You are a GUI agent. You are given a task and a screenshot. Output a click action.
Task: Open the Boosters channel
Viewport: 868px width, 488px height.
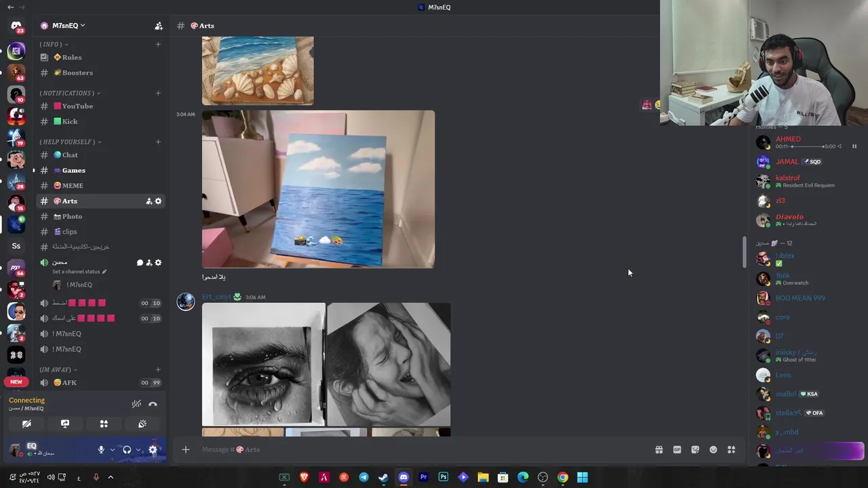click(100, 73)
